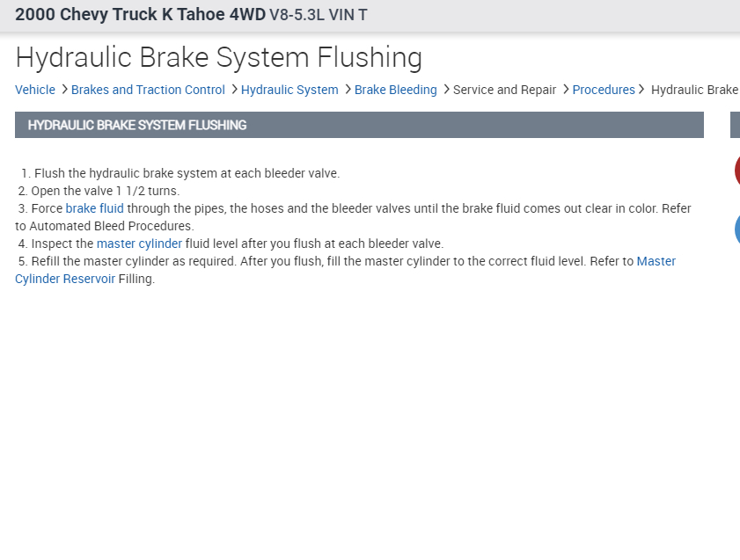Select Service and Repair in breadcrumb
740x560 pixels.
(x=504, y=90)
